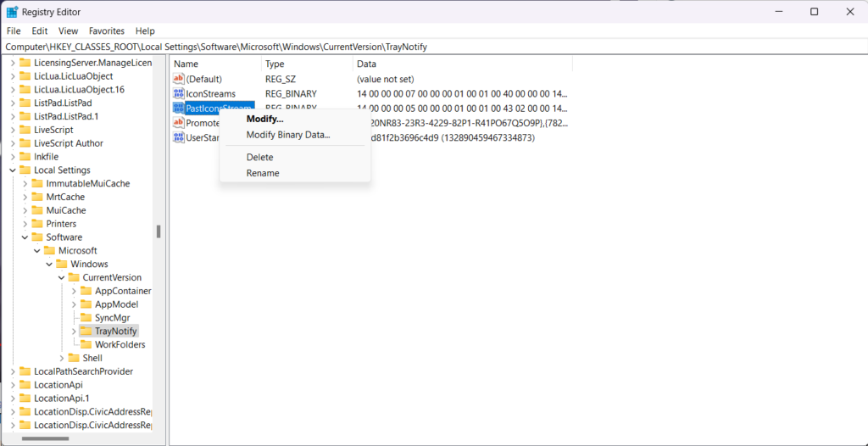Click the (Default) string value icon

(178, 79)
